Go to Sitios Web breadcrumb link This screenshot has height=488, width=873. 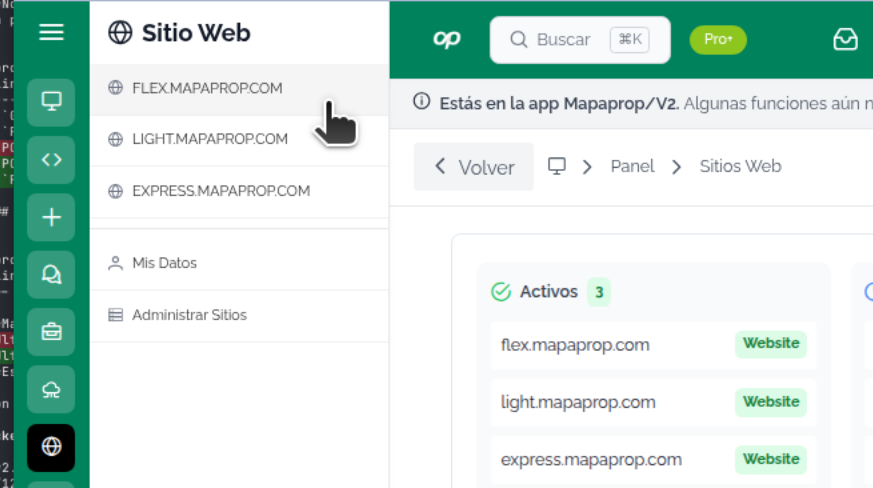click(x=740, y=166)
